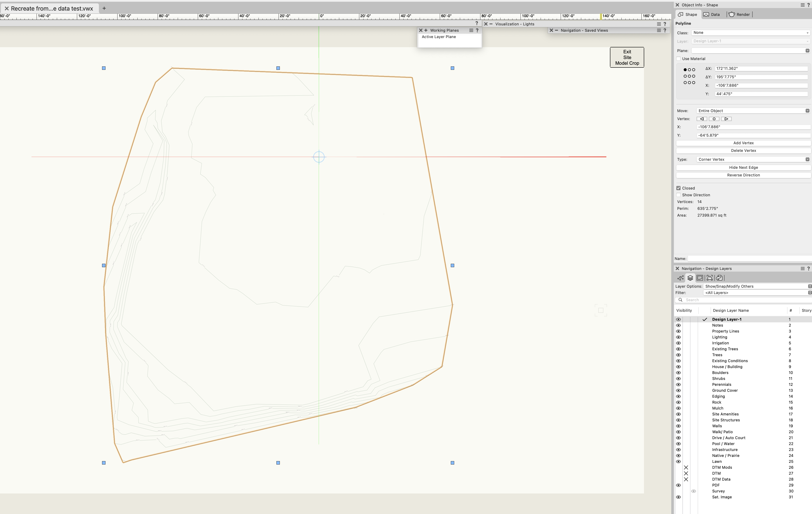
Task: Click the Reverse Direction button
Action: 743,175
